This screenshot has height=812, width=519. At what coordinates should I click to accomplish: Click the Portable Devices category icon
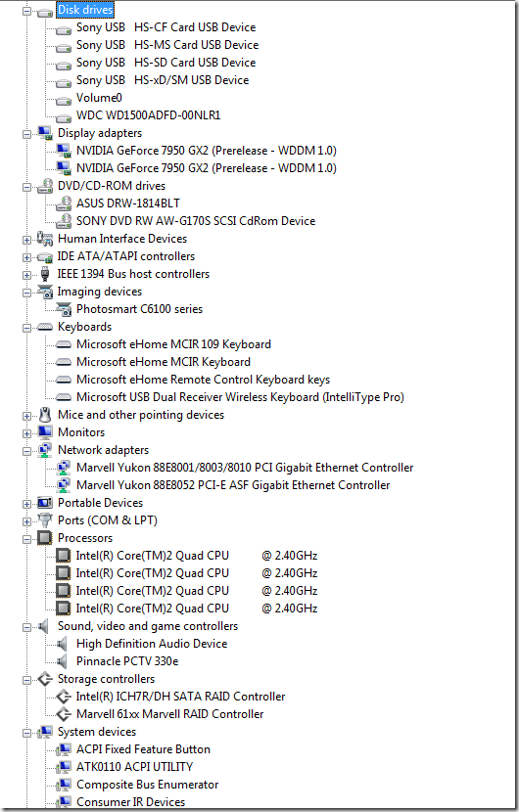tap(45, 502)
